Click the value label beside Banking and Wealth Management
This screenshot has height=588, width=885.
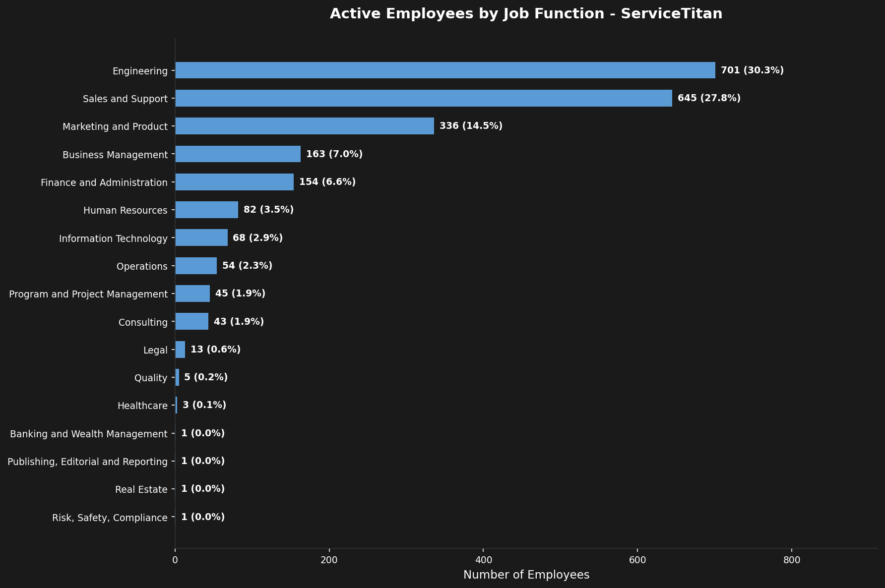203,433
